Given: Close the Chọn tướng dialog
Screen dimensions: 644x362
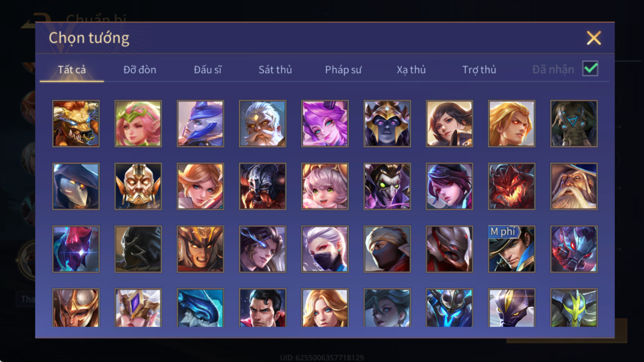Looking at the screenshot, I should [594, 38].
